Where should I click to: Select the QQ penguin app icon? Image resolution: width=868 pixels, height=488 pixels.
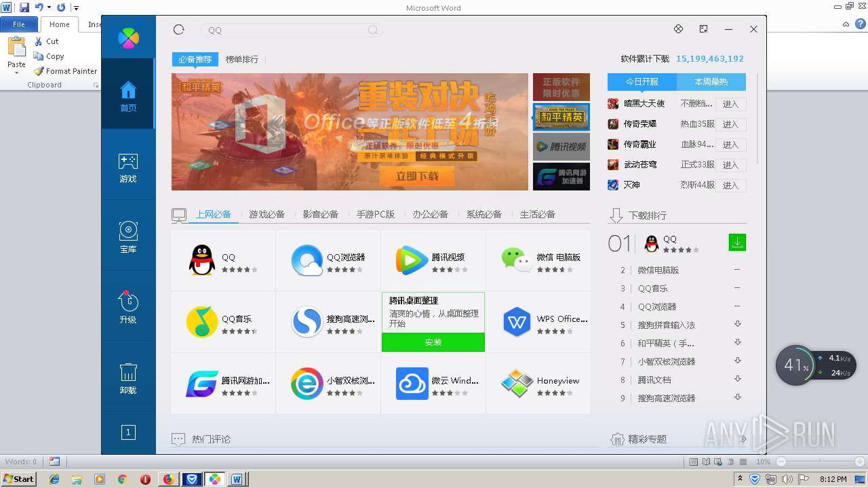click(201, 260)
